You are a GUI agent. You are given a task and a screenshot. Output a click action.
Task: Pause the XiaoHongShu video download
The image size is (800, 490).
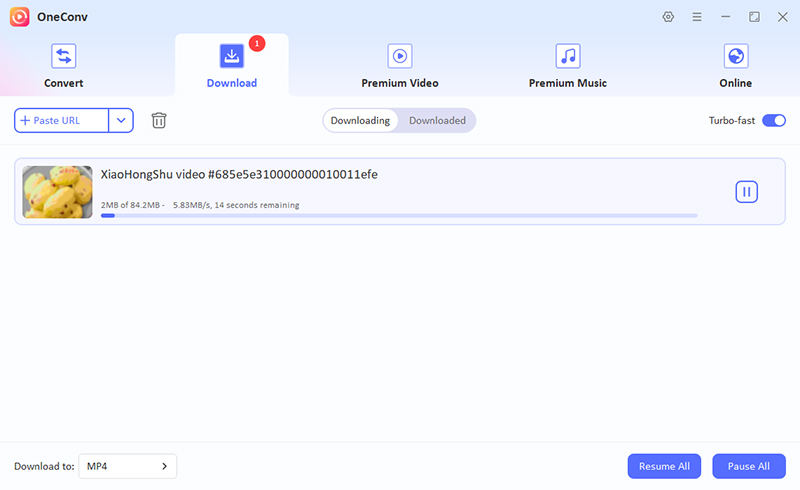pyautogui.click(x=746, y=192)
